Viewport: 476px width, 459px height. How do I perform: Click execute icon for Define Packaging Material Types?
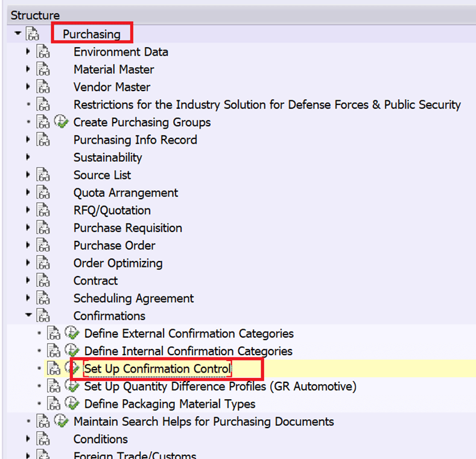(72, 404)
